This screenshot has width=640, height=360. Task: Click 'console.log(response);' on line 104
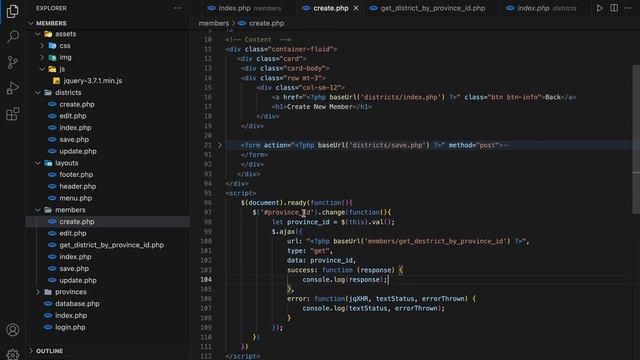pyautogui.click(x=344, y=280)
